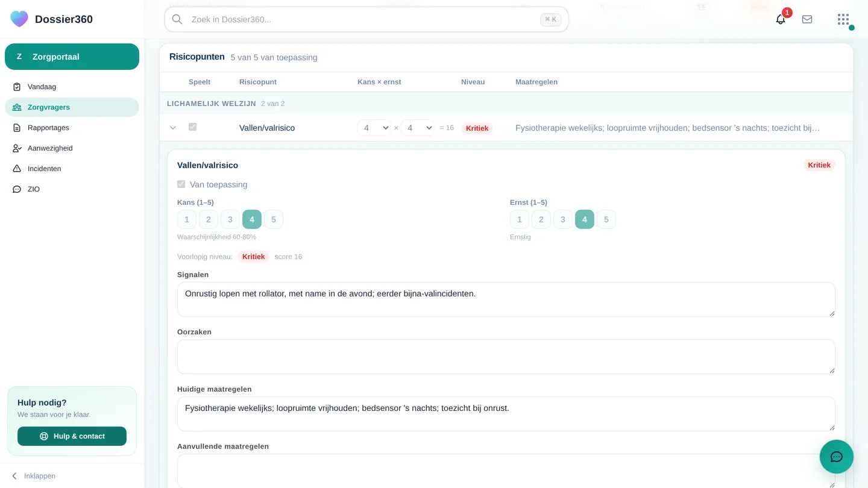The image size is (868, 488).
Task: Toggle the Vallen/valrisico row checkbox
Action: point(192,127)
